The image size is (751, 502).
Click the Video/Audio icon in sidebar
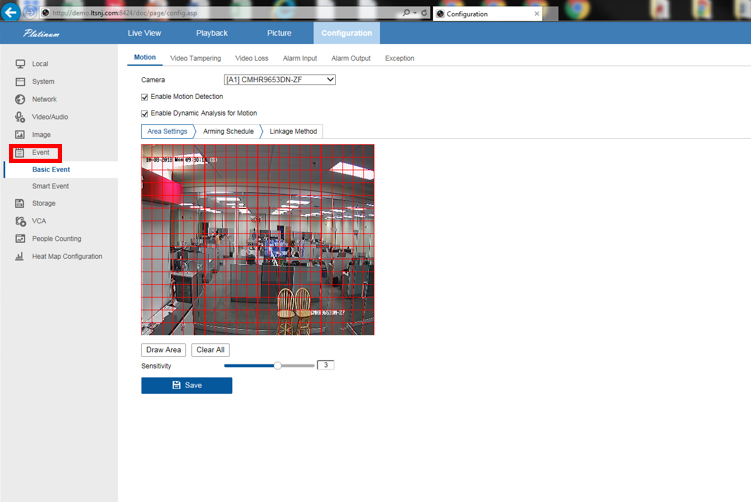point(20,117)
